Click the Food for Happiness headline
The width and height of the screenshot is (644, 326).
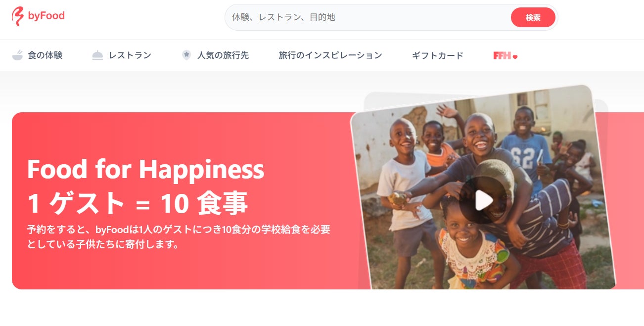pyautogui.click(x=145, y=169)
